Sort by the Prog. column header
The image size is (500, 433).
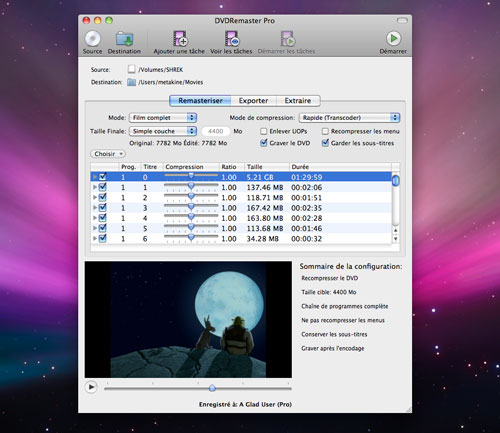pos(130,167)
